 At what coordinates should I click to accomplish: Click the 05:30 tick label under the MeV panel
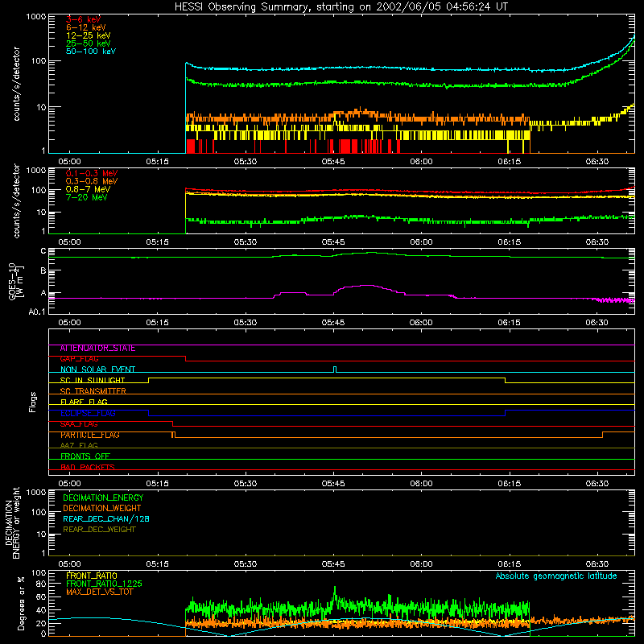click(x=246, y=242)
